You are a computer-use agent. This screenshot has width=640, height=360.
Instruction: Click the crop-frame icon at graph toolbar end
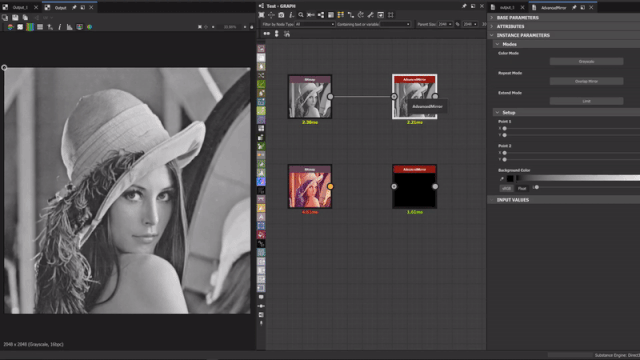tap(391, 15)
